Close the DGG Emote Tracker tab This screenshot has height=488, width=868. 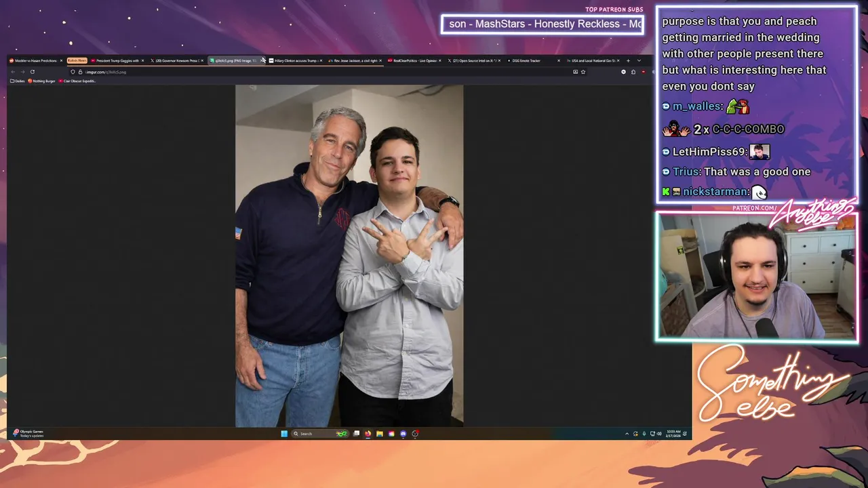coord(559,60)
